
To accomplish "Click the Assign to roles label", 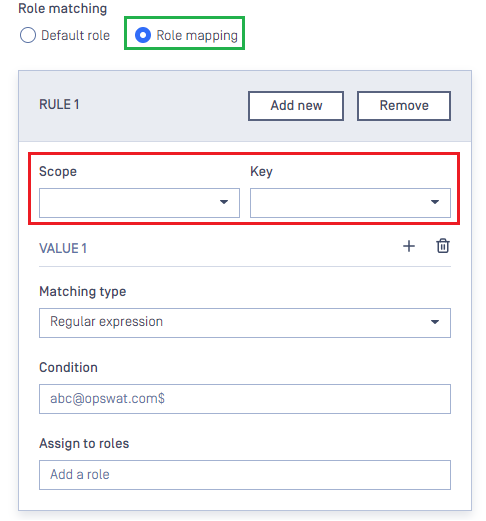I will [x=84, y=443].
